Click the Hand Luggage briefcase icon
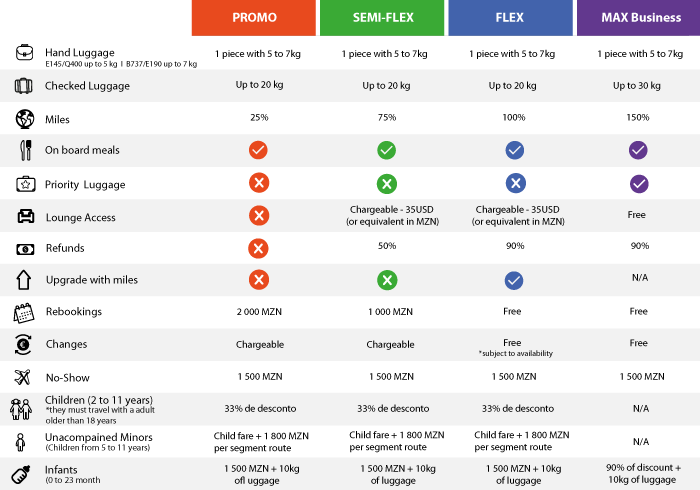This screenshot has height=490, width=700. 23,54
